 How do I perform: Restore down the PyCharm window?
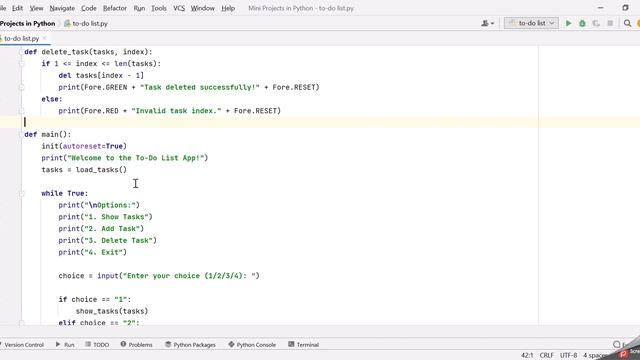tap(625, 8)
